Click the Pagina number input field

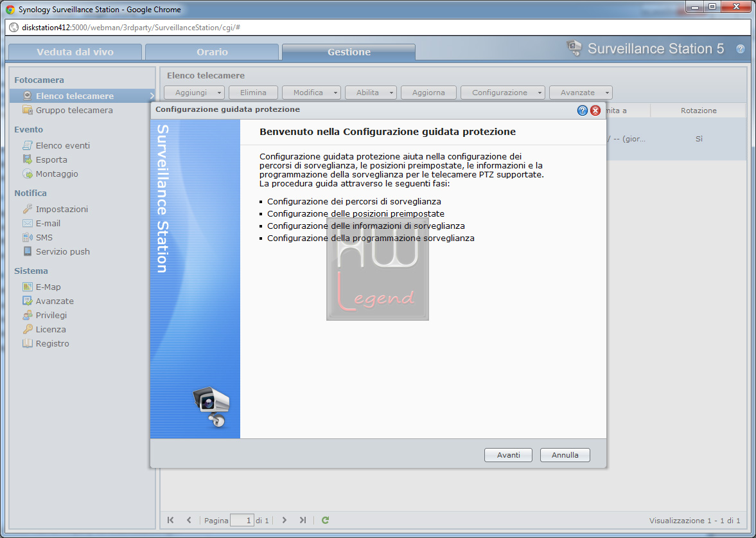point(242,520)
